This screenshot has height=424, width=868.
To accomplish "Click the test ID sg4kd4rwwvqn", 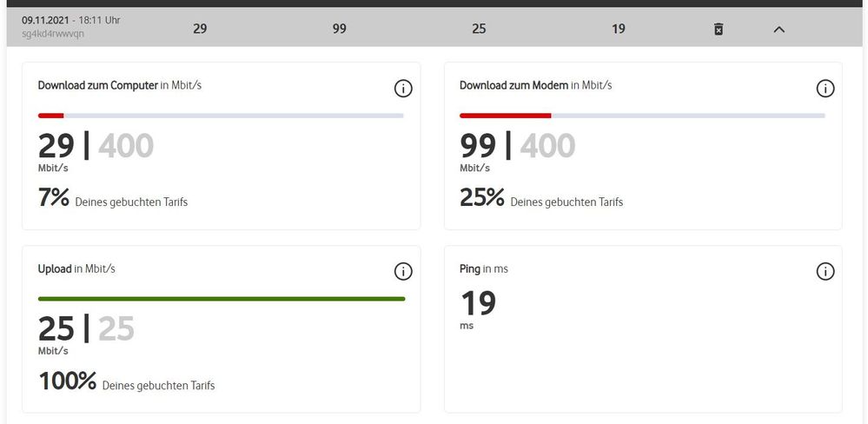I will (53, 35).
